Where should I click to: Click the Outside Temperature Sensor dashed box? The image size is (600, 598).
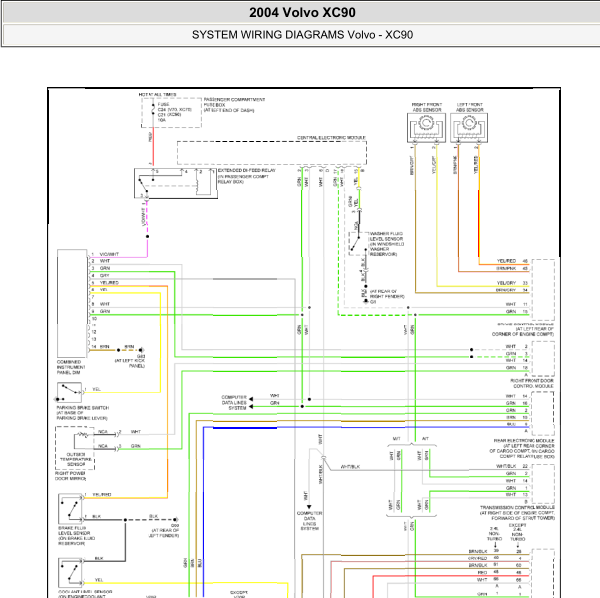pyautogui.click(x=75, y=448)
